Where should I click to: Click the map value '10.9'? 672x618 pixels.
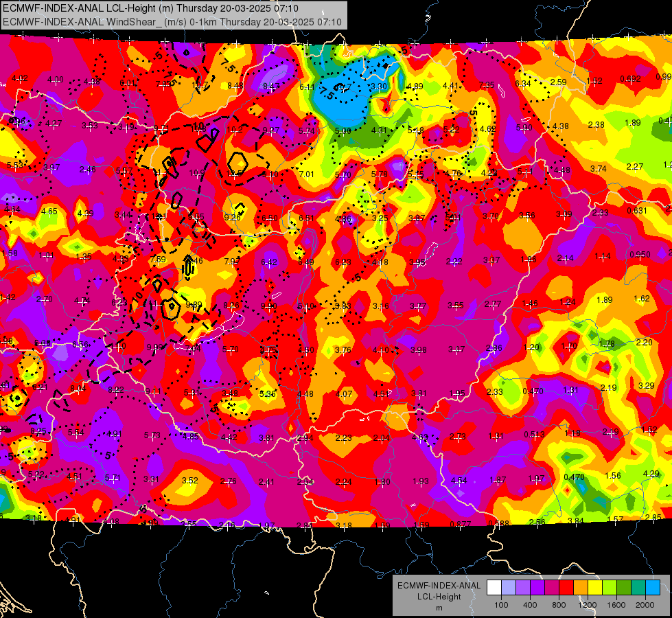click(x=197, y=173)
